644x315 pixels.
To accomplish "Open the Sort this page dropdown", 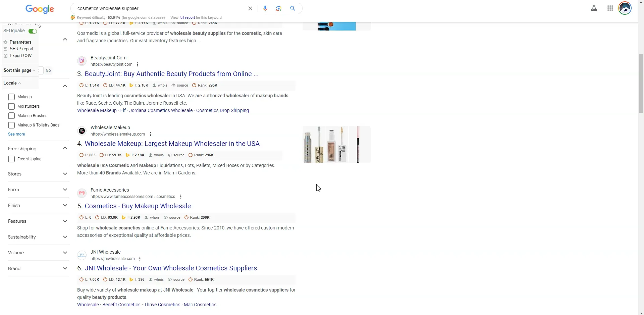I will click(x=19, y=70).
